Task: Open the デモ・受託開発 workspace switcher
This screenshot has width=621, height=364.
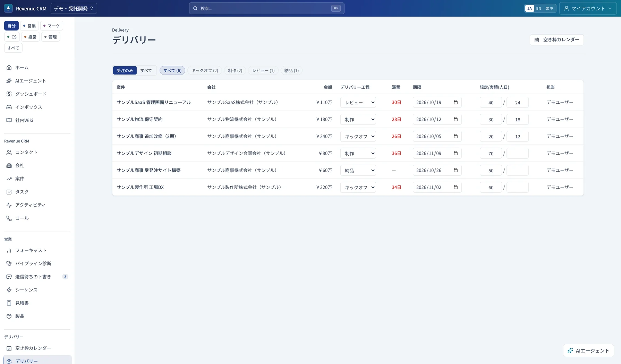Action: tap(74, 8)
